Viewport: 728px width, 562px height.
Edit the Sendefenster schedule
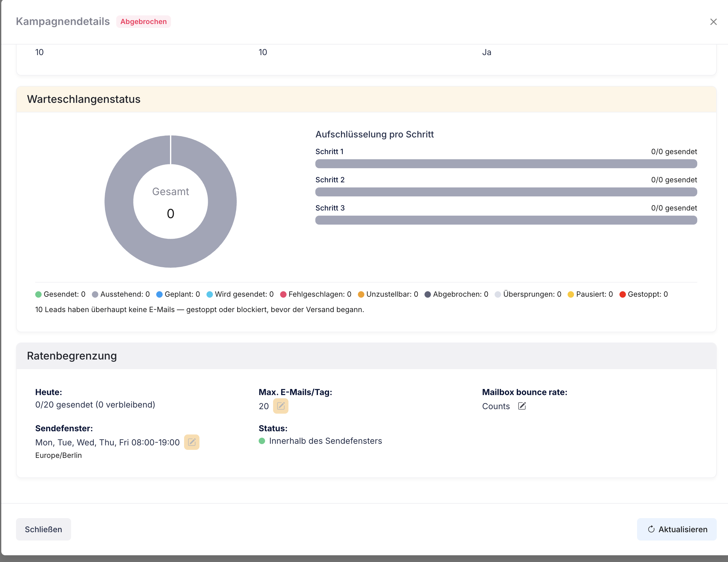click(192, 442)
